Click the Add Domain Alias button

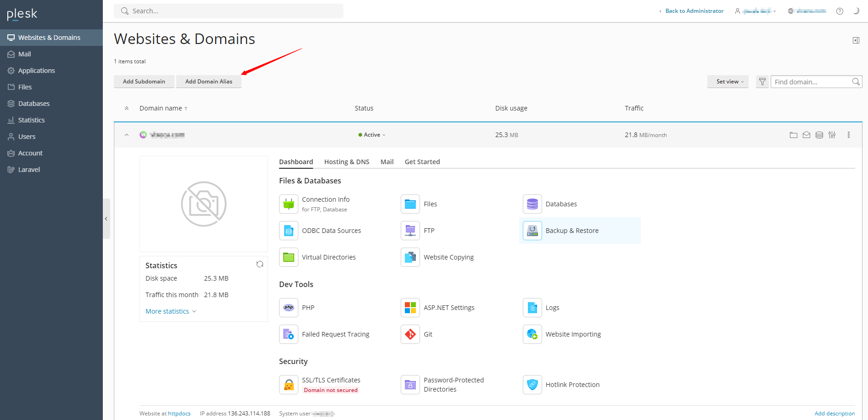pyautogui.click(x=209, y=82)
